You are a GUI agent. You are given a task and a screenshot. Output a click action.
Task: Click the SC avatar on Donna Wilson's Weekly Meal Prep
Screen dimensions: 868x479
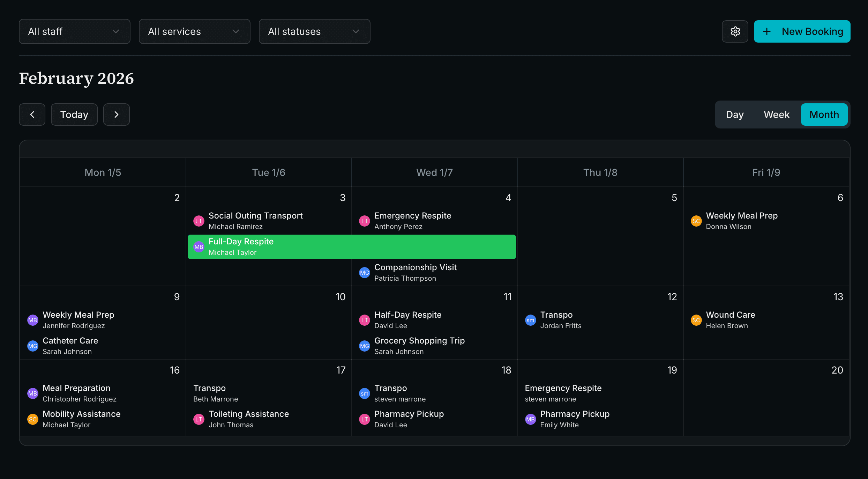[696, 221]
